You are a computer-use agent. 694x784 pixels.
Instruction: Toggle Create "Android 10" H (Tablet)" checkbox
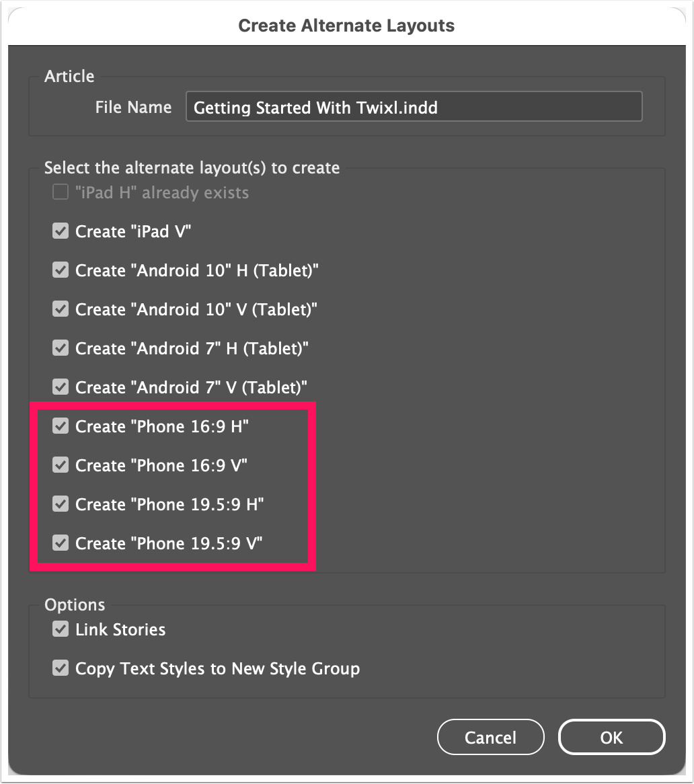click(61, 270)
